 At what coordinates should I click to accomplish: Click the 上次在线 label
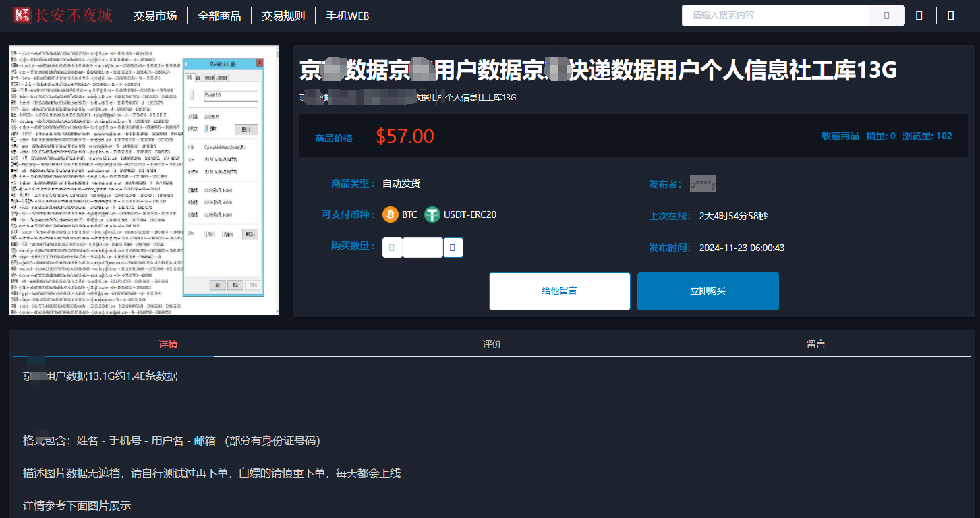pos(670,216)
